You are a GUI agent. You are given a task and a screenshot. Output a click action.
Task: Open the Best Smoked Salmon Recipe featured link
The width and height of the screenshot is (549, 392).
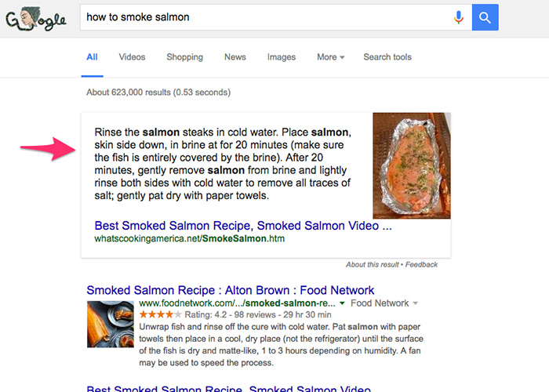pyautogui.click(x=242, y=226)
